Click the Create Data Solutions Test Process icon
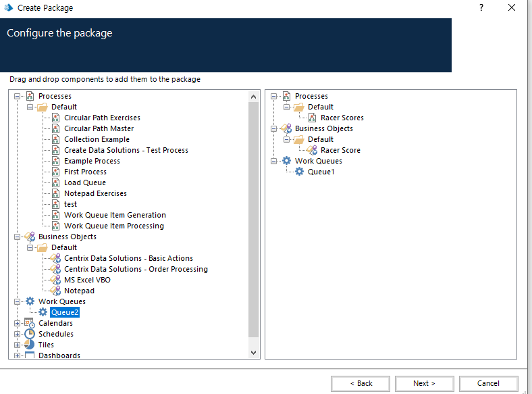The width and height of the screenshot is (532, 394). pos(56,150)
